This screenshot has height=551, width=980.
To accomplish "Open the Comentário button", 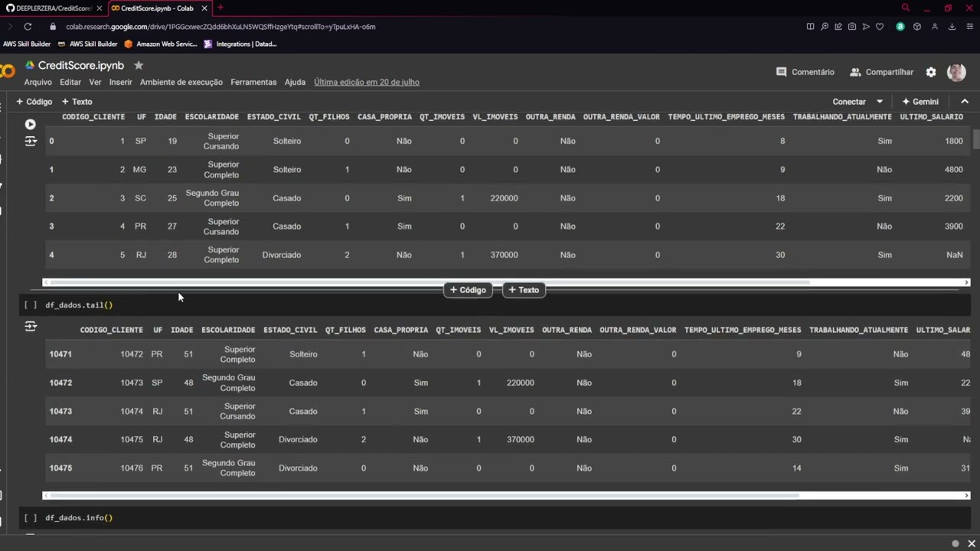I will (805, 72).
